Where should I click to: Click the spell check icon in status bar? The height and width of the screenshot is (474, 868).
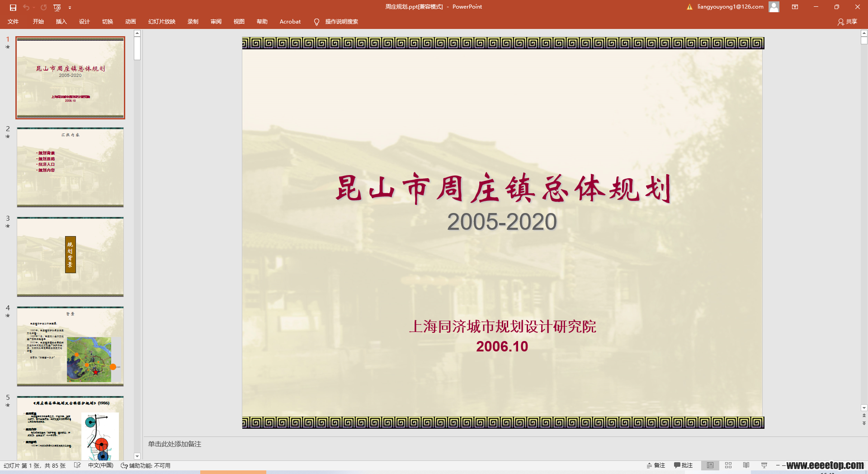click(x=77, y=465)
